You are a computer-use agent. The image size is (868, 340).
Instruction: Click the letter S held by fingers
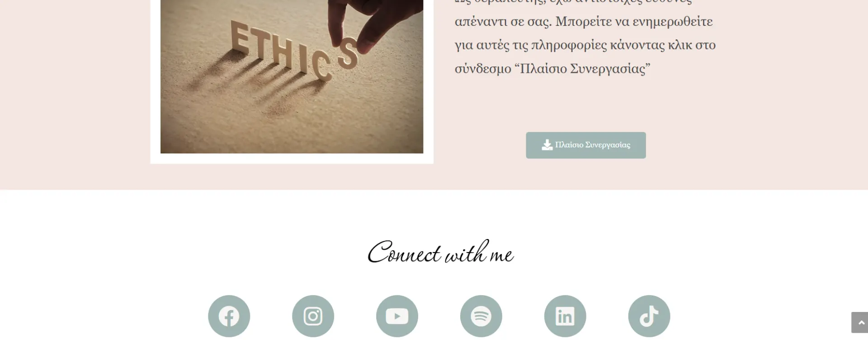[x=347, y=53]
